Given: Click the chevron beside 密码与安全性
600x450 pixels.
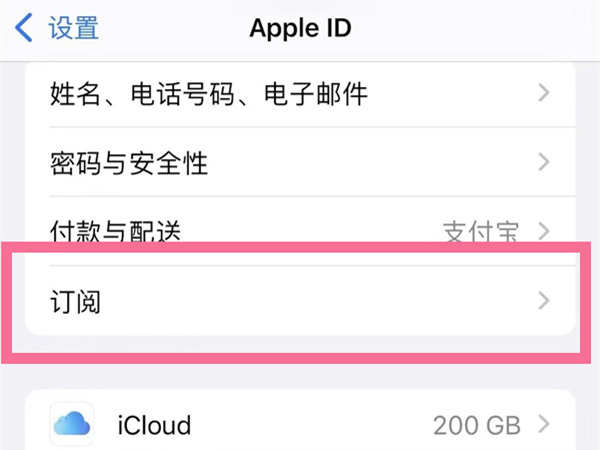Looking at the screenshot, I should (544, 162).
